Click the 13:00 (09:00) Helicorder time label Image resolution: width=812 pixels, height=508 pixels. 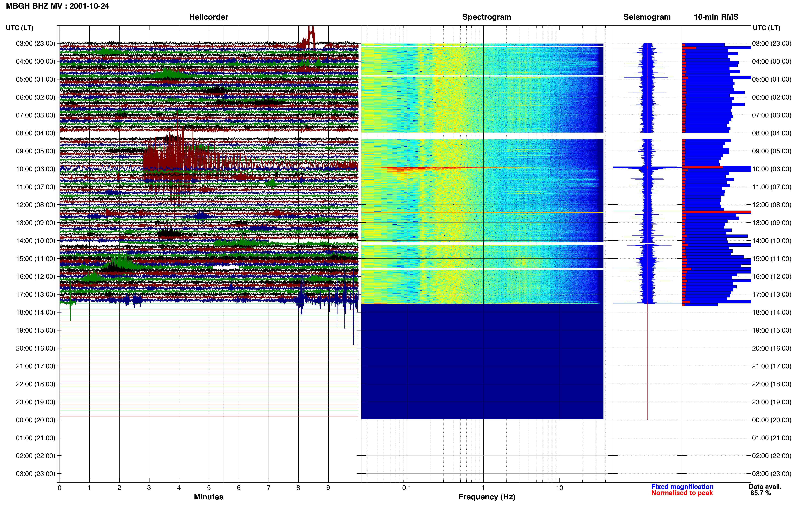click(x=36, y=223)
